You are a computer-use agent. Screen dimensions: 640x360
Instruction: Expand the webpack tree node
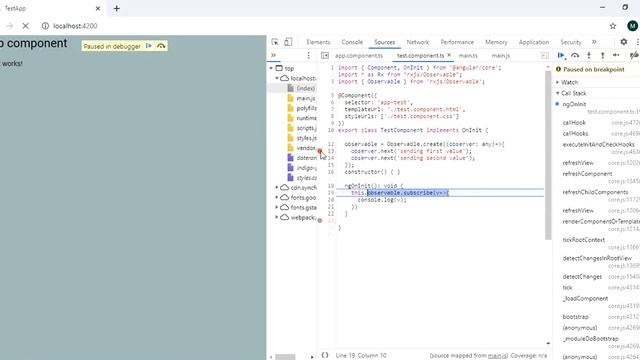pyautogui.click(x=277, y=217)
